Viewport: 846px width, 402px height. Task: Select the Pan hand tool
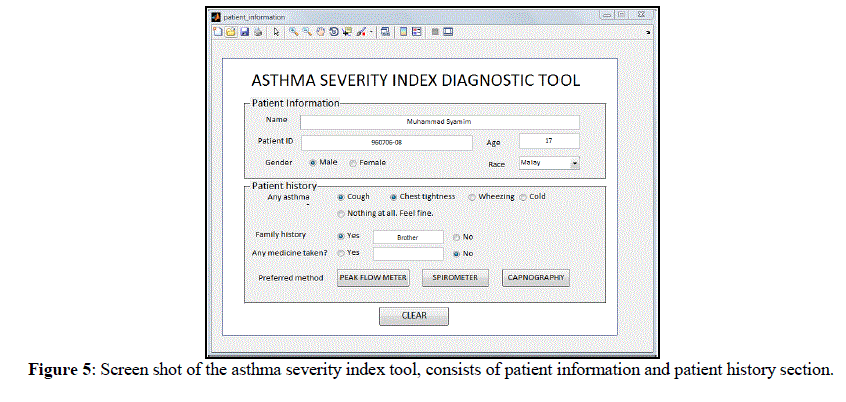pos(320,32)
